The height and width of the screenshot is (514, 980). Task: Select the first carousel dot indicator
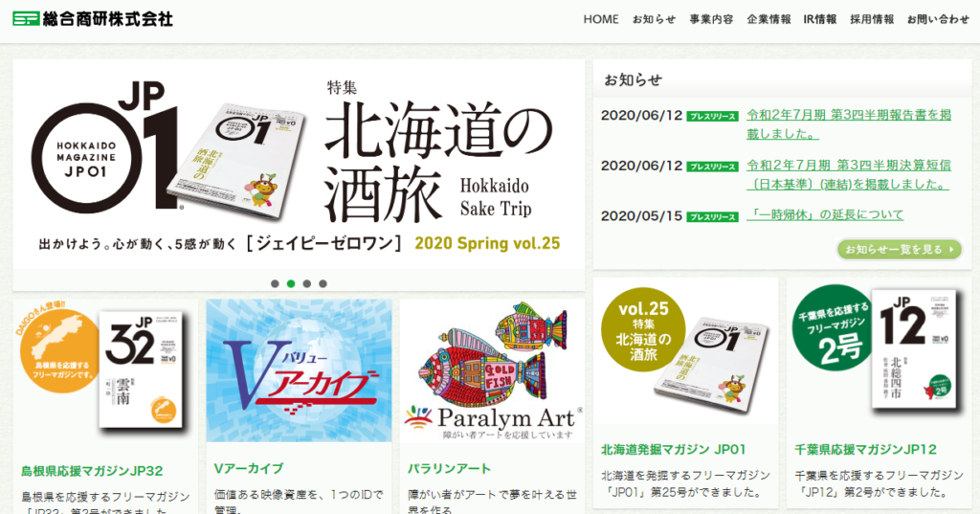coord(275,284)
